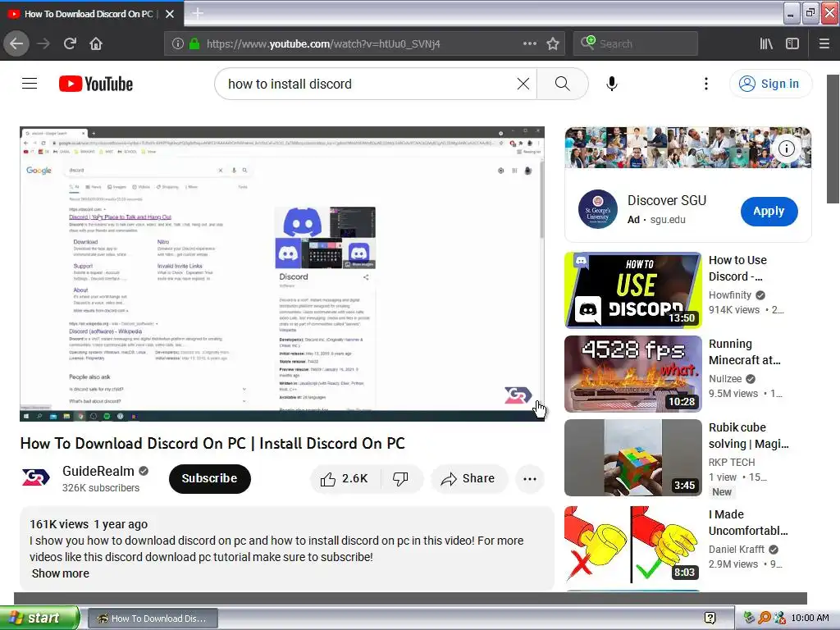Open the St. George's University ad logo
The height and width of the screenshot is (630, 840).
(598, 209)
